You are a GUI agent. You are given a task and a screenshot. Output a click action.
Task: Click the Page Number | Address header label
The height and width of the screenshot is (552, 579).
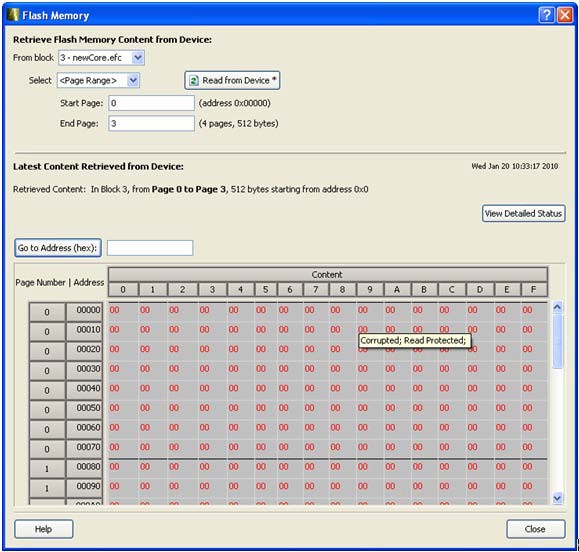pyautogui.click(x=60, y=282)
